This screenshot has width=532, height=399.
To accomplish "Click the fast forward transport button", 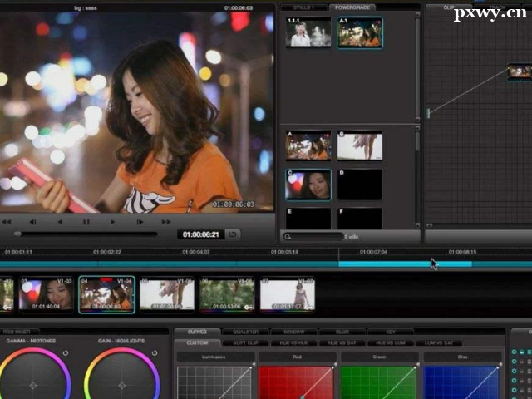I will pyautogui.click(x=166, y=222).
